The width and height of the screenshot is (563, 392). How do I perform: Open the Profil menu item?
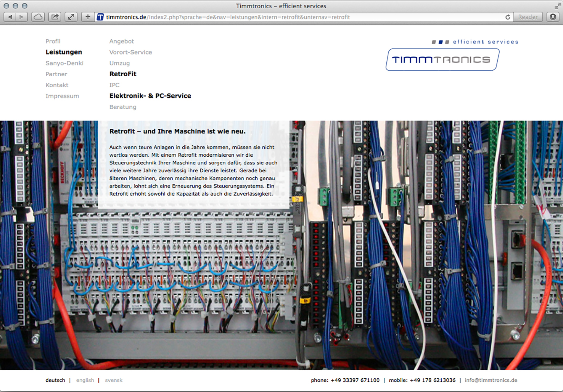pyautogui.click(x=53, y=41)
